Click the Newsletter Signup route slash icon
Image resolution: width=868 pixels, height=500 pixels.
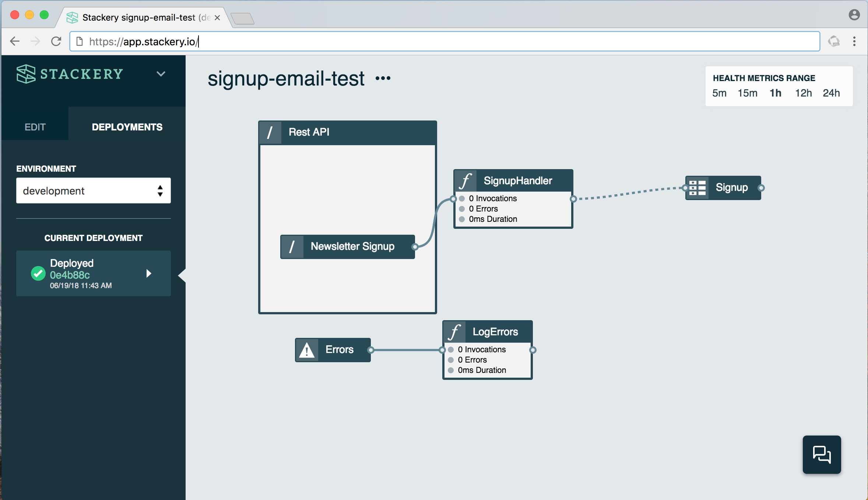pyautogui.click(x=292, y=246)
